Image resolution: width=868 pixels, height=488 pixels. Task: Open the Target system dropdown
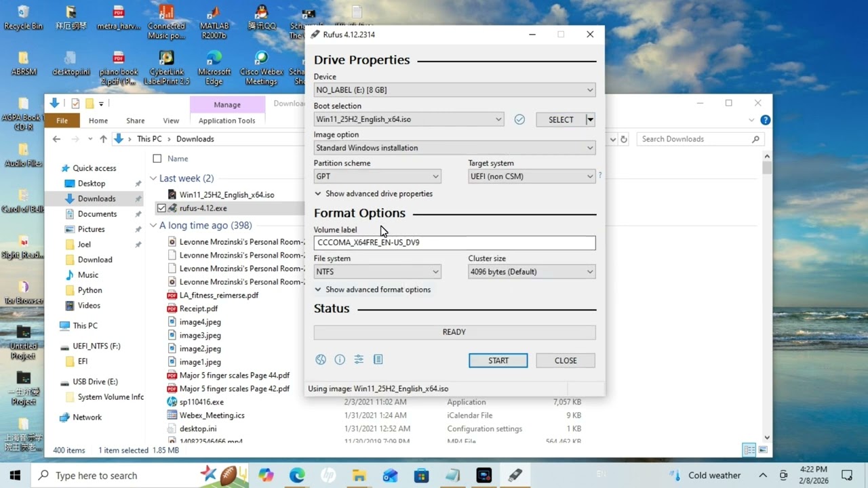click(532, 176)
